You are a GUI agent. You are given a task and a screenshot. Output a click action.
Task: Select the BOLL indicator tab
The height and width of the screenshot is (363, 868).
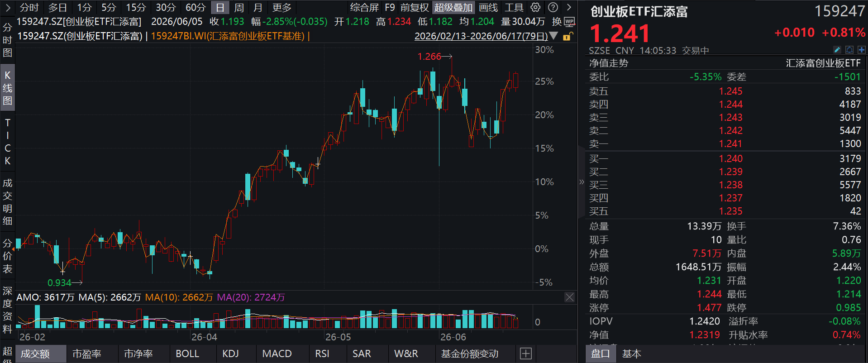coord(187,353)
